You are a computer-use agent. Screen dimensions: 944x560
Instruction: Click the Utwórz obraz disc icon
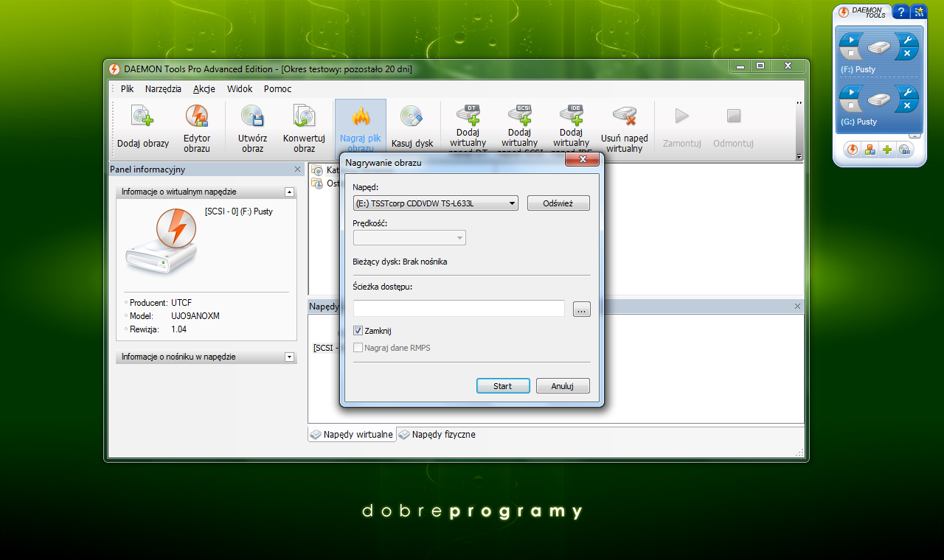click(252, 118)
